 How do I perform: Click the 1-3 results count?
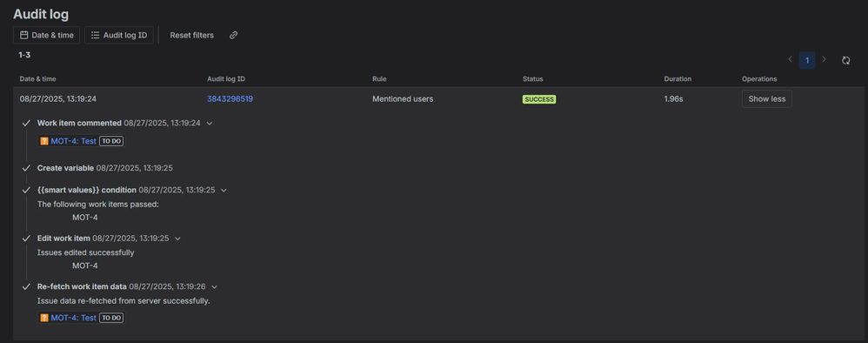coord(24,55)
